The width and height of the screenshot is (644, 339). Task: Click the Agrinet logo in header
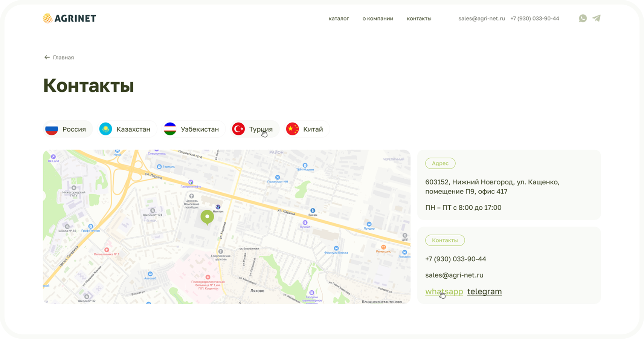pos(69,18)
